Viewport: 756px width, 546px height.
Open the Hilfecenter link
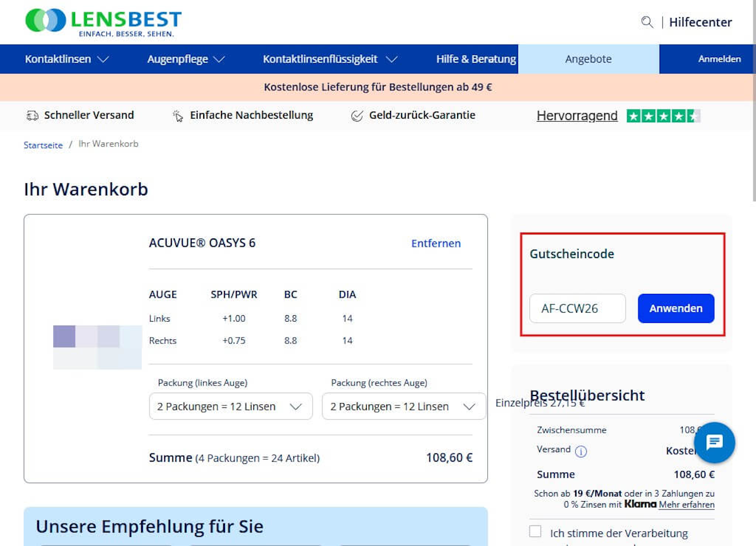(700, 22)
